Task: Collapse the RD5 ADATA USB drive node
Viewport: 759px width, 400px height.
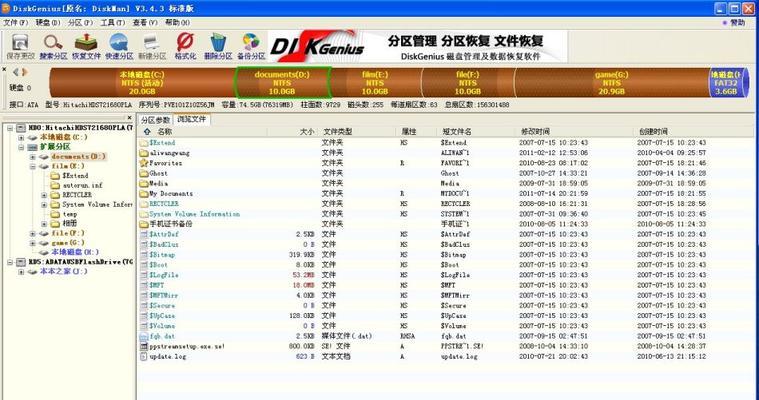Action: pyautogui.click(x=10, y=262)
